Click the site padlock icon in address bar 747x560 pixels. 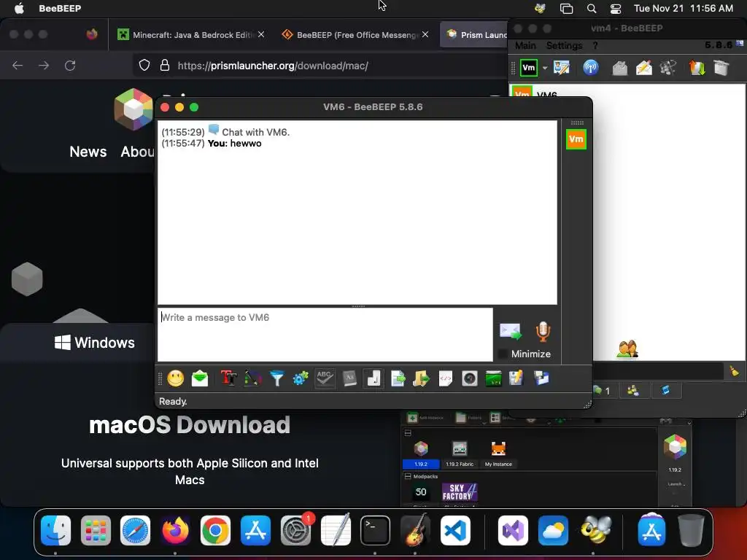point(165,65)
